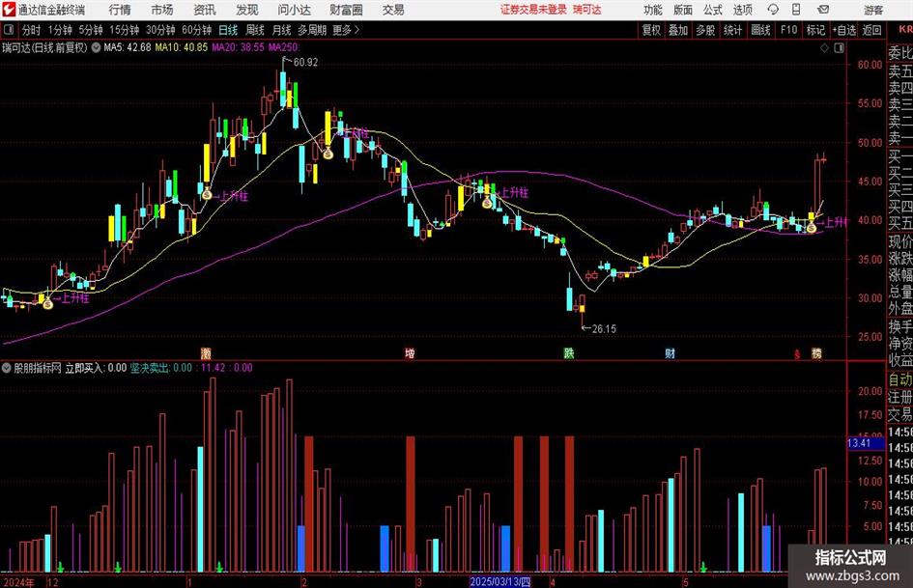The height and width of the screenshot is (588, 913).
Task: Click the 立即买入: 0.00 indicator label
Action: click(96, 368)
